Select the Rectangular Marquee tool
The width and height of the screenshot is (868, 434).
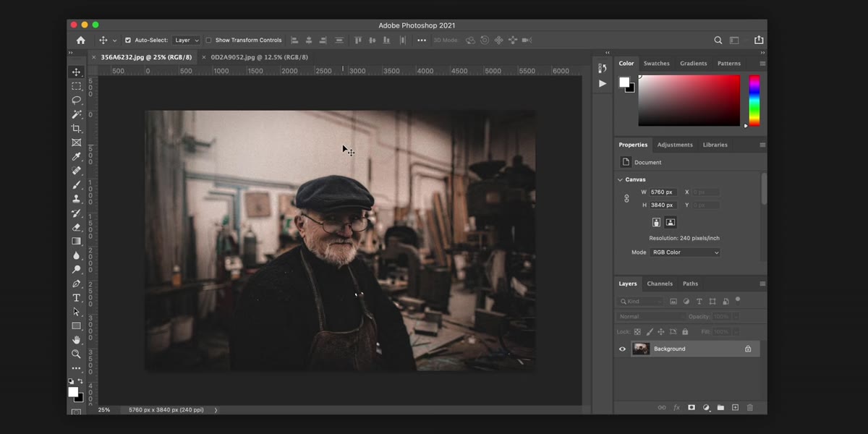(76, 86)
